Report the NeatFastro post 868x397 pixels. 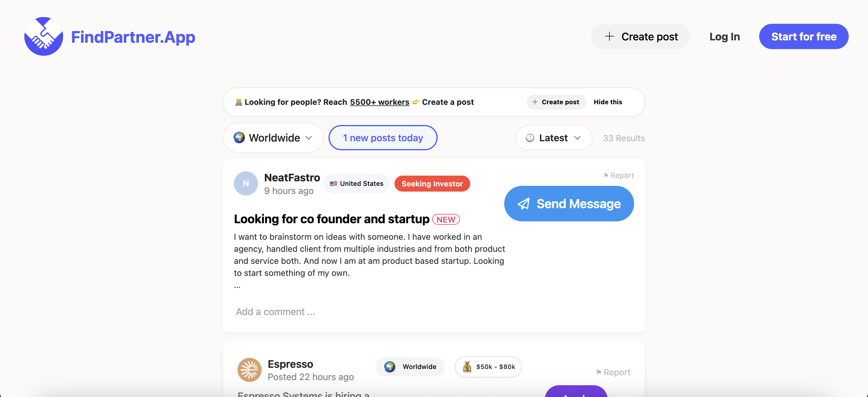click(x=619, y=175)
